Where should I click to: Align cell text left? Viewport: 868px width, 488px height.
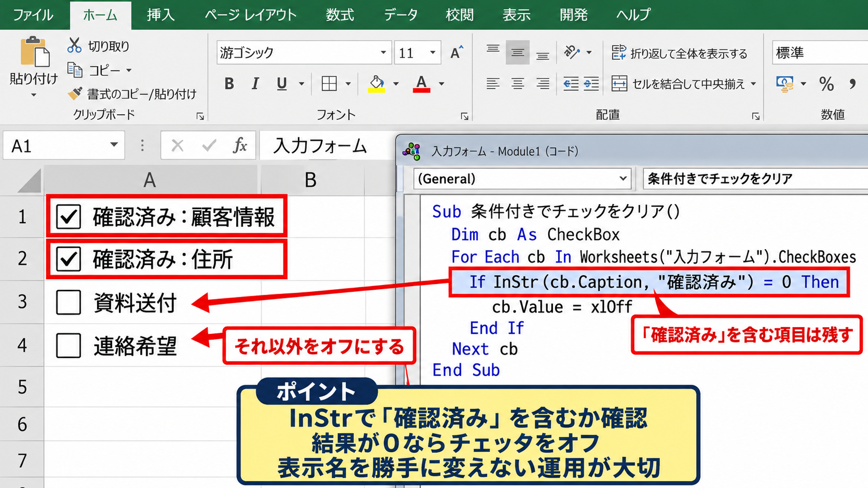point(493,84)
